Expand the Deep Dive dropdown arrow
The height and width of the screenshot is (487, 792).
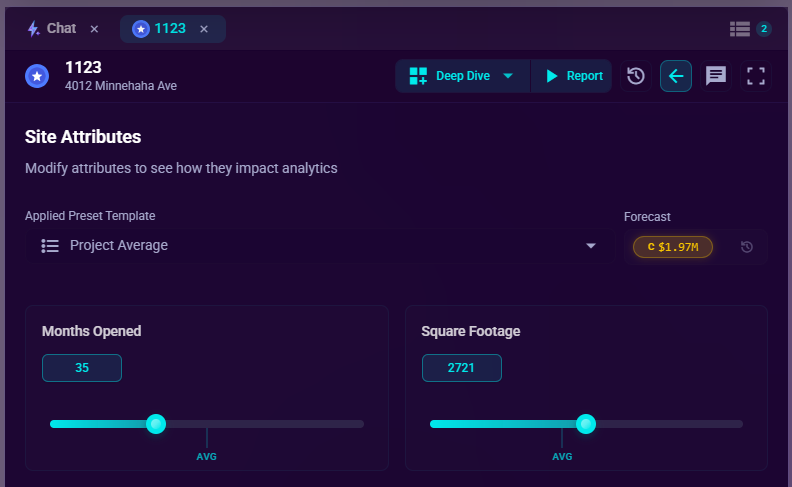click(508, 76)
